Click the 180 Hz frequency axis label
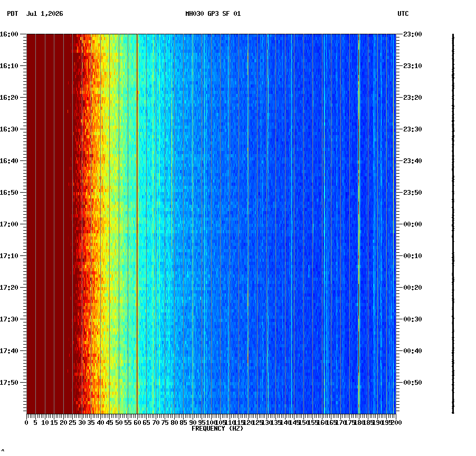The image size is (476, 456). click(x=359, y=423)
